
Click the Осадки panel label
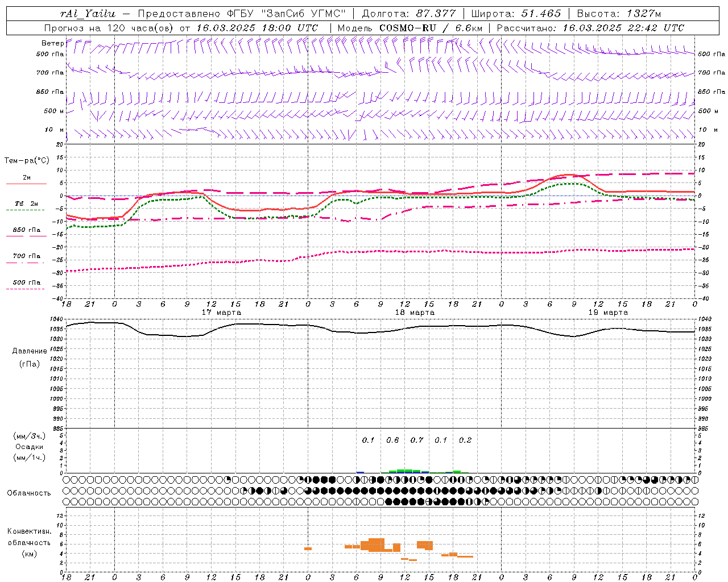coord(30,447)
